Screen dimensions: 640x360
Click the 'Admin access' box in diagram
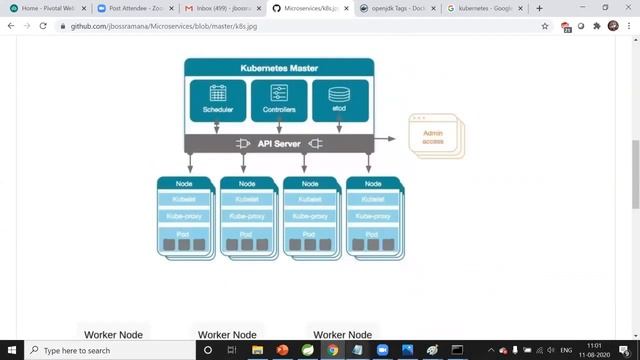point(436,136)
